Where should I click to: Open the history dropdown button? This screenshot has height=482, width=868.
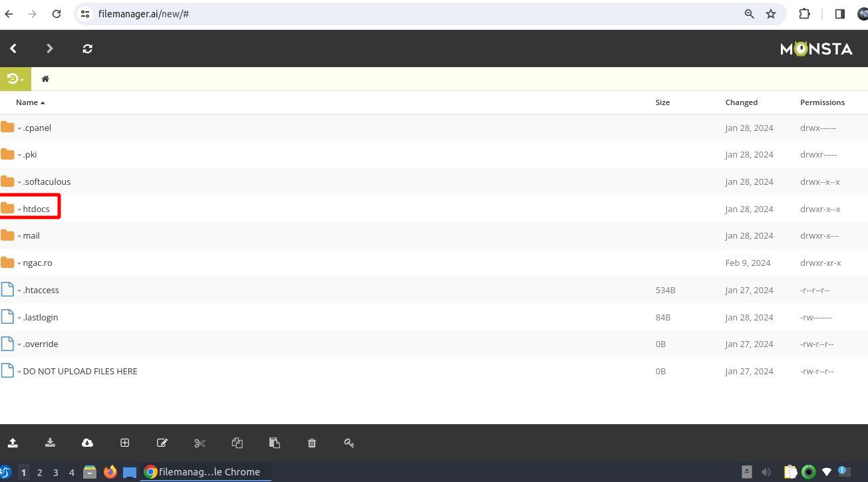pyautogui.click(x=15, y=79)
